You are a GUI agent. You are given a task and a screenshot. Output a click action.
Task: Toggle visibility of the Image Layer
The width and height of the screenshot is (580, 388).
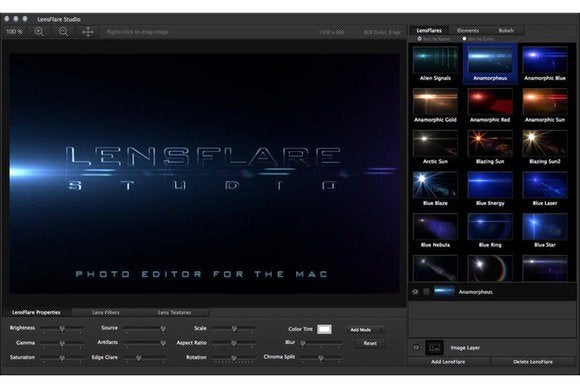click(416, 347)
